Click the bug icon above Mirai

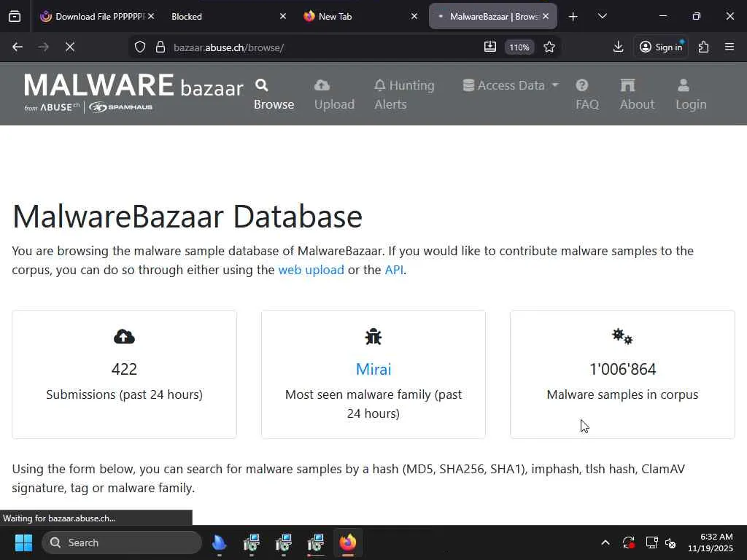click(373, 337)
